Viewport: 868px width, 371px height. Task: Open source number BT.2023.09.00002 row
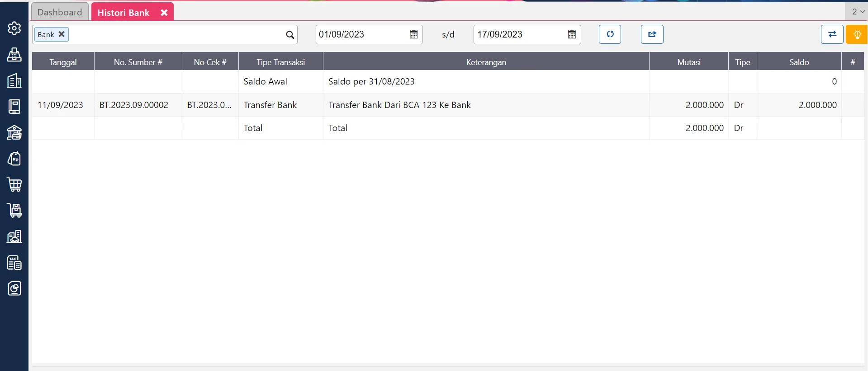[134, 105]
